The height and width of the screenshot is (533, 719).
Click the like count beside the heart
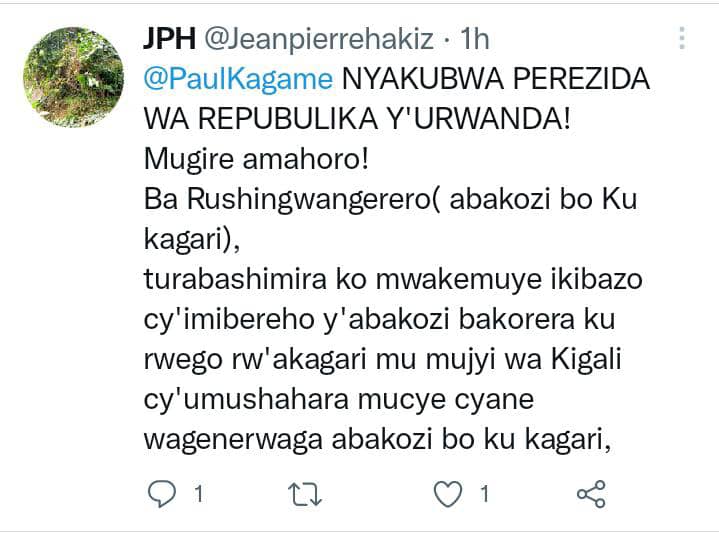pyautogui.click(x=484, y=494)
